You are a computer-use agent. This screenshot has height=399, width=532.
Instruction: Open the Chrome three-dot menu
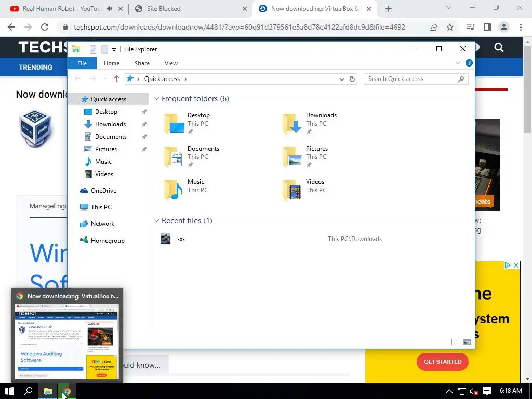pos(521,27)
